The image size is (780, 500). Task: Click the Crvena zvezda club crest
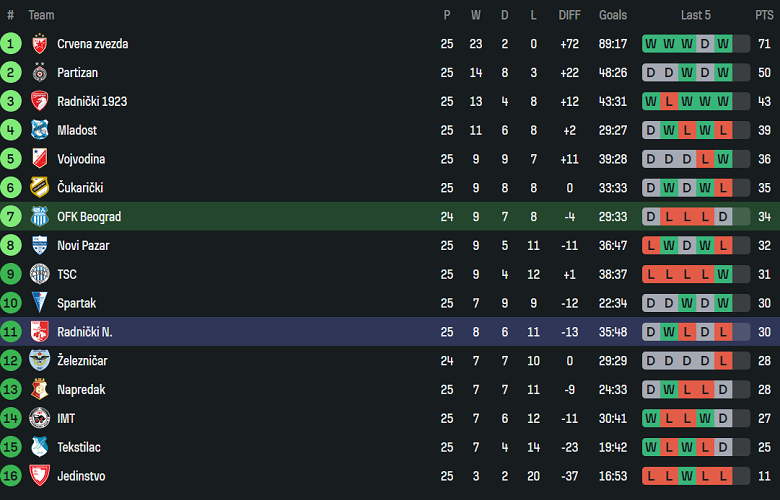[39, 44]
